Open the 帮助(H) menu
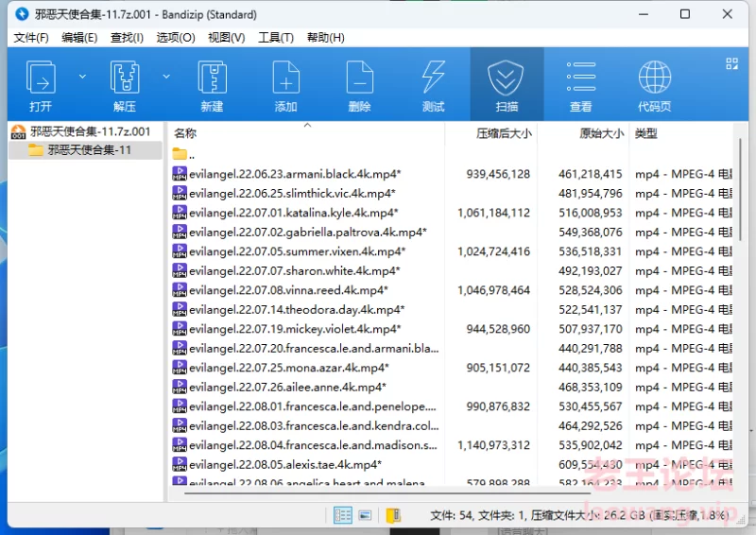Image resolution: width=756 pixels, height=535 pixels. click(x=326, y=38)
